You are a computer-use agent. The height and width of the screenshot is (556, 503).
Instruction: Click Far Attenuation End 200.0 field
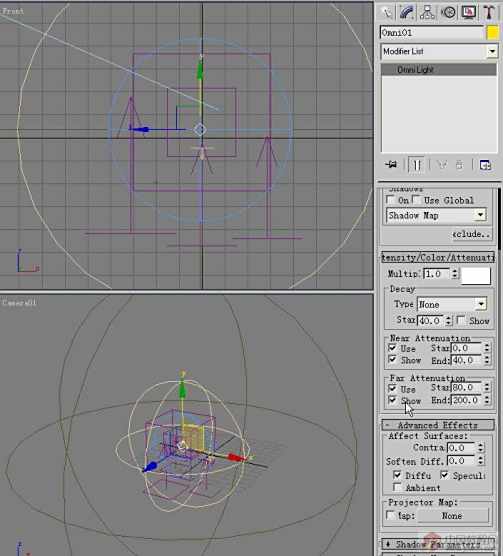click(467, 400)
